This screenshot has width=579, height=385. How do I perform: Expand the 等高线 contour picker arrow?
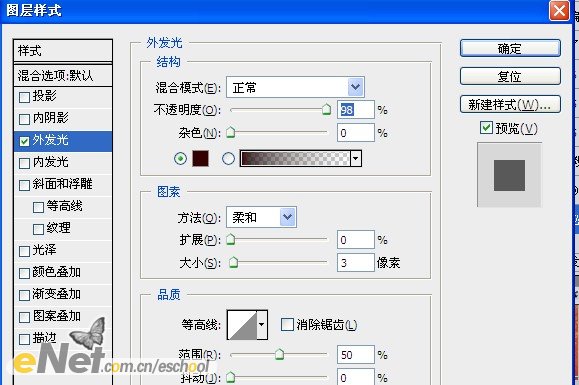click(x=262, y=325)
